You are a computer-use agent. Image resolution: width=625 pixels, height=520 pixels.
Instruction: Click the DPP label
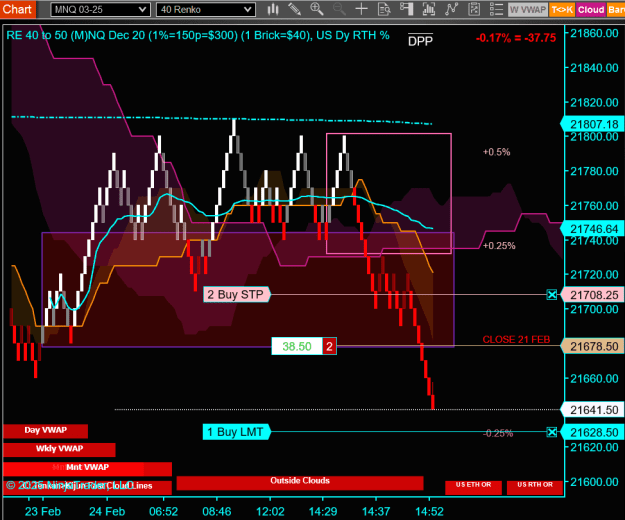(x=421, y=40)
